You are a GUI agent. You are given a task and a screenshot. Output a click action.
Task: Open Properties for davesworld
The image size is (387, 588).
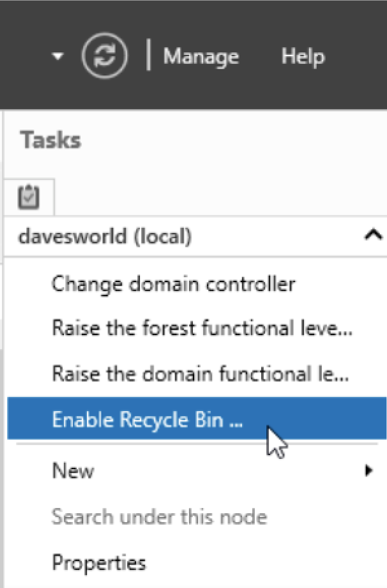click(x=99, y=563)
